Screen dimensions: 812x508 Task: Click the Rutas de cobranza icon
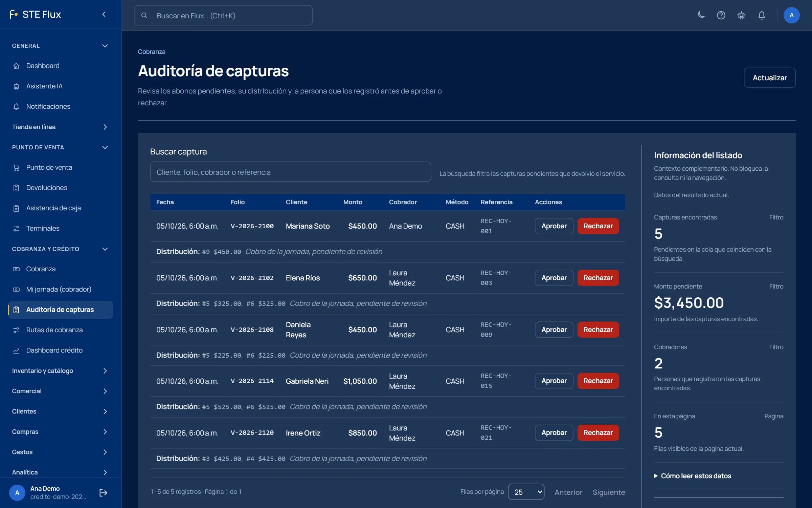point(16,330)
